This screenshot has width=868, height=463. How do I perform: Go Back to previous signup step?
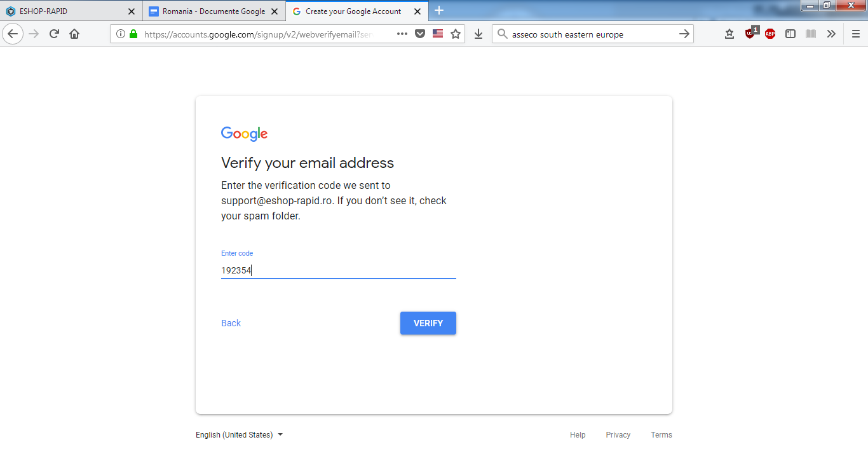tap(231, 323)
